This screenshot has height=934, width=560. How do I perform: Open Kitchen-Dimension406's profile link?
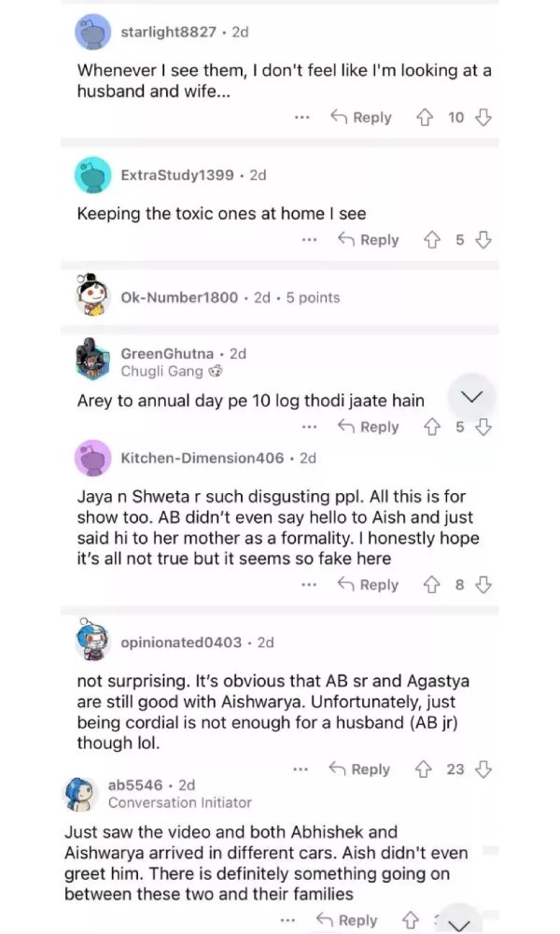pyautogui.click(x=202, y=458)
